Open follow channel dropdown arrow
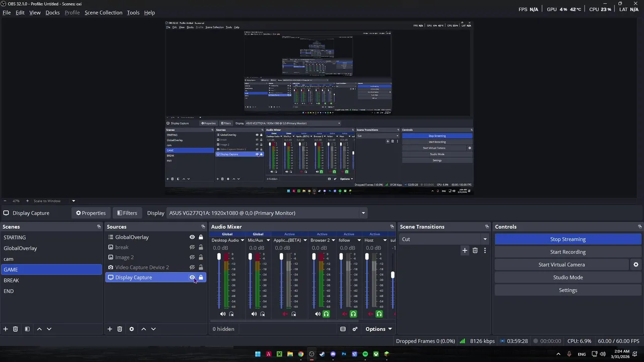Screen dimensions: 644x362 coord(359,240)
